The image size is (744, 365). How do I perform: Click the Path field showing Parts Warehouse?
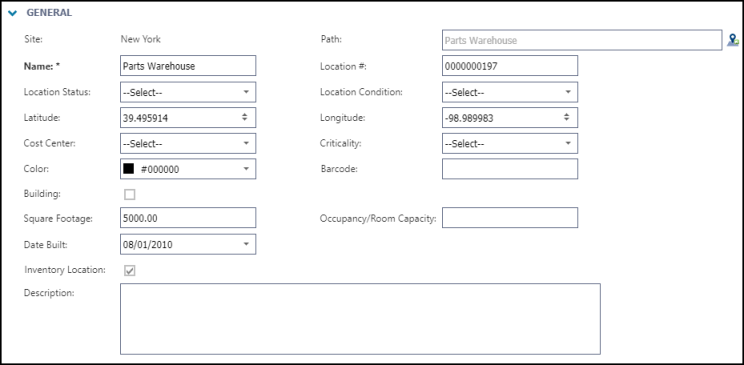[x=582, y=40]
